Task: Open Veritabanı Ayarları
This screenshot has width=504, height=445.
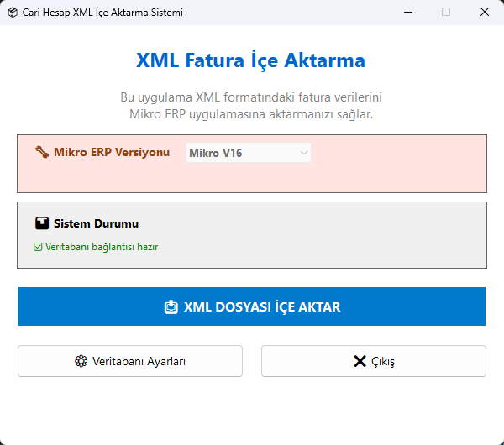Action: click(130, 361)
